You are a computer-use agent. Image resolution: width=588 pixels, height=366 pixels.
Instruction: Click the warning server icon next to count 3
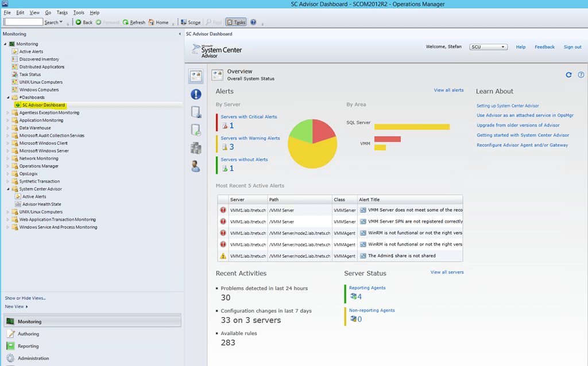[x=225, y=147]
